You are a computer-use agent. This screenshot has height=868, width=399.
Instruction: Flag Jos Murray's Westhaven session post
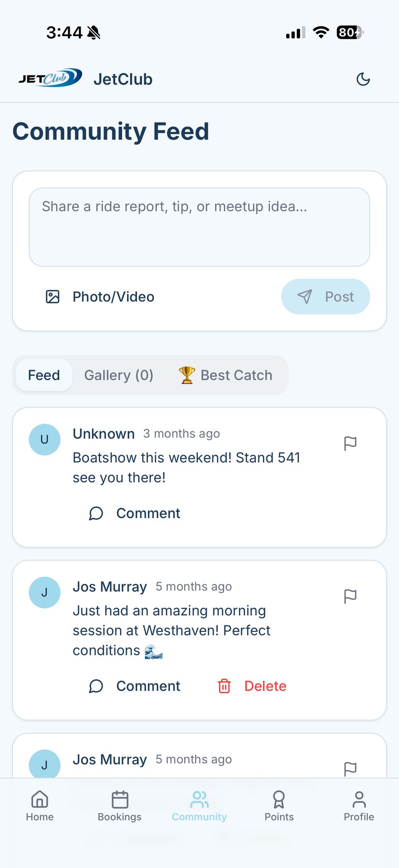pos(350,596)
